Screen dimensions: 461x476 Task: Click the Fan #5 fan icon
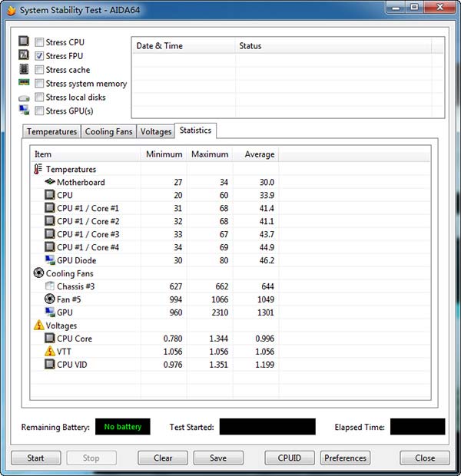pos(50,299)
